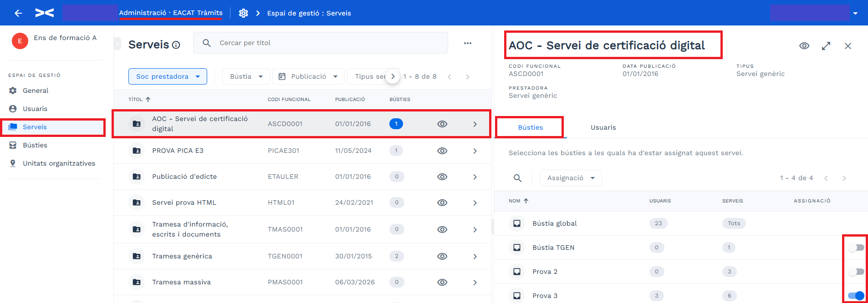Disable the Prova 3 assignment toggle
Screen dimensions: 868x303
point(856,296)
